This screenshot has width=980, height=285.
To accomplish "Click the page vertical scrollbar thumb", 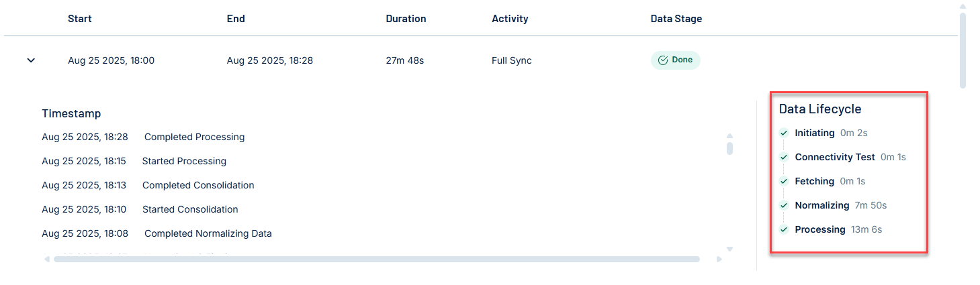I will coord(963,50).
